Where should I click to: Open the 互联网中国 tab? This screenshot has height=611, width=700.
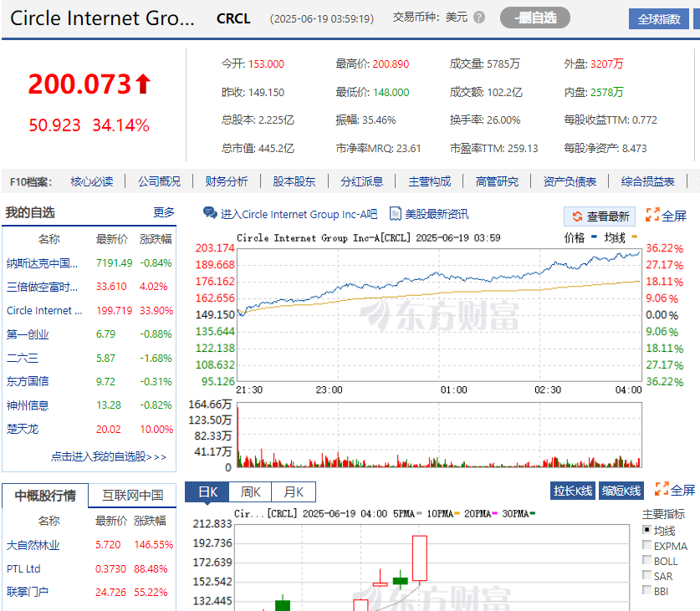(133, 496)
